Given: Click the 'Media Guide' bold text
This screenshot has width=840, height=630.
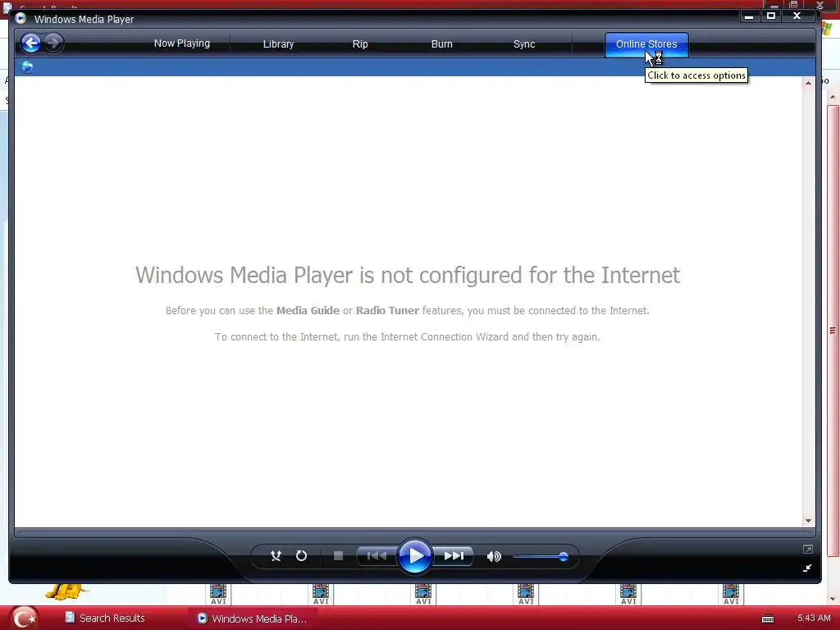Looking at the screenshot, I should [308, 311].
